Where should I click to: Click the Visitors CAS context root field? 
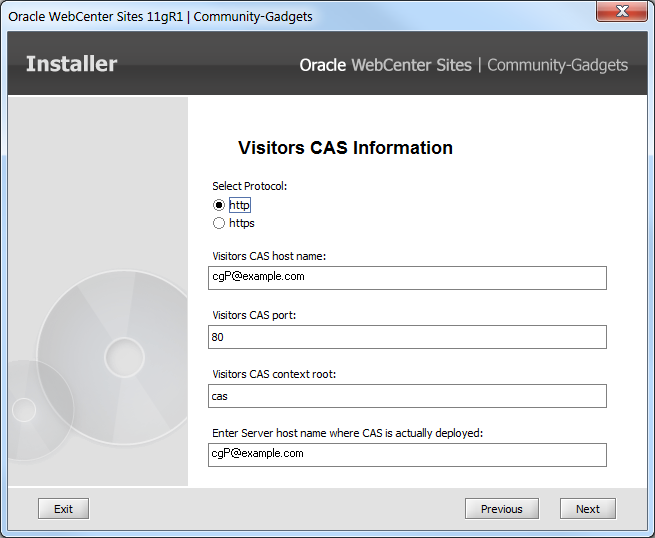(x=407, y=396)
